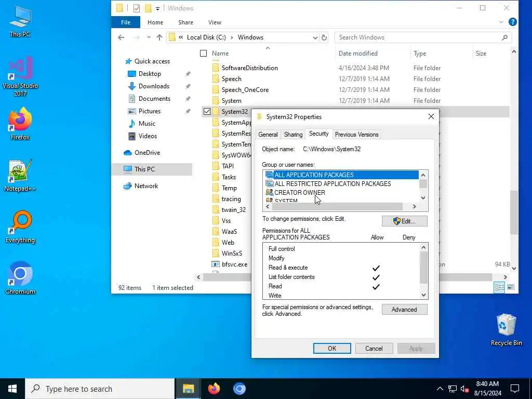
Task: Open Videos in navigation pane
Action: (x=148, y=136)
